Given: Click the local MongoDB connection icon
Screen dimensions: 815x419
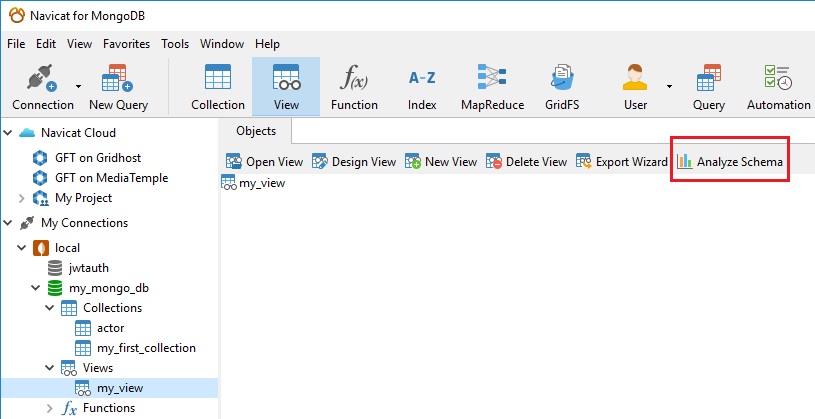Looking at the screenshot, I should pyautogui.click(x=41, y=248).
